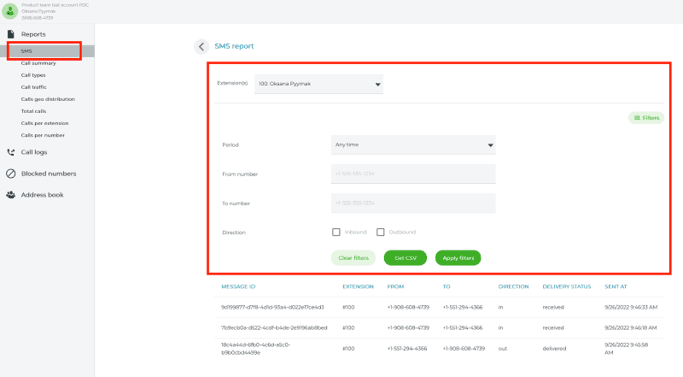The width and height of the screenshot is (683, 377).
Task: Click the From number input field
Action: tap(413, 174)
